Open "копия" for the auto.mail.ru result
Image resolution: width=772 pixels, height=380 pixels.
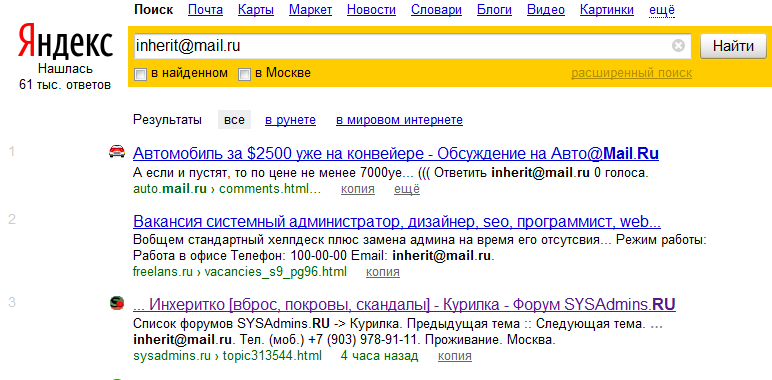[x=357, y=190]
